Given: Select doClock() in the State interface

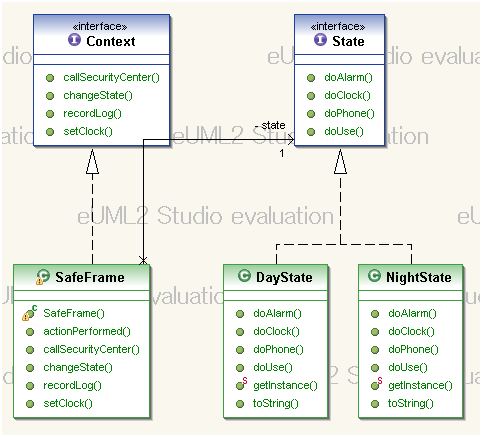Looking at the screenshot, I should [347, 95].
